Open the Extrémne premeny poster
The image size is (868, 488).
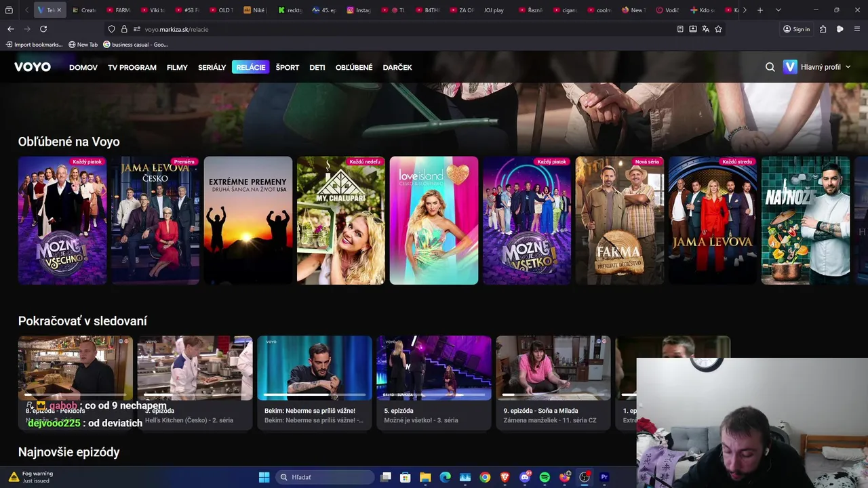click(248, 220)
